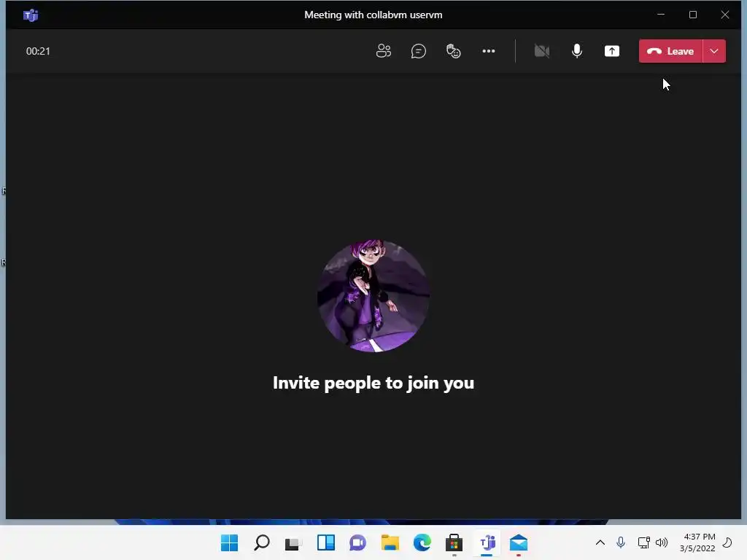Screen dimensions: 747x560
Task: Open the meeting chat icon
Action: 418,51
